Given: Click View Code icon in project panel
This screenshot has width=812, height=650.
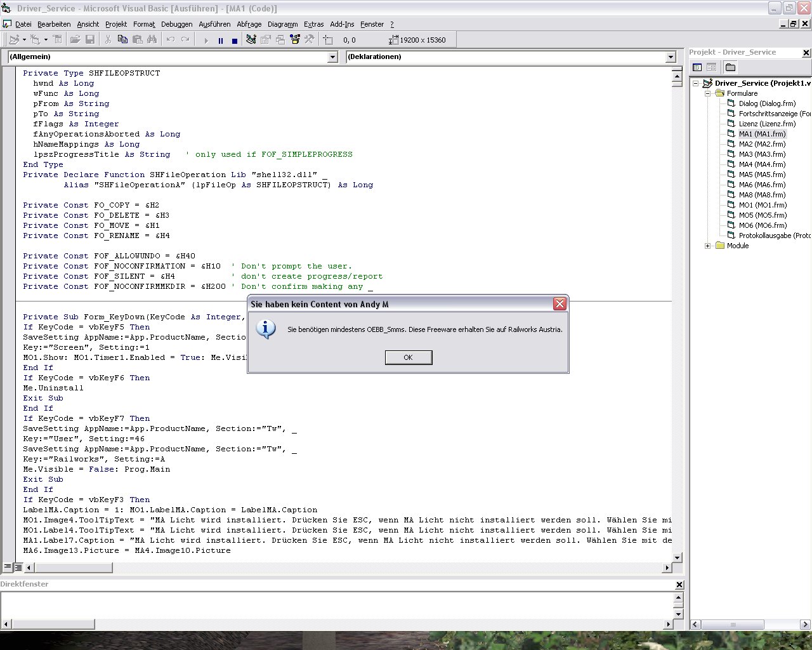Looking at the screenshot, I should pos(697,67).
